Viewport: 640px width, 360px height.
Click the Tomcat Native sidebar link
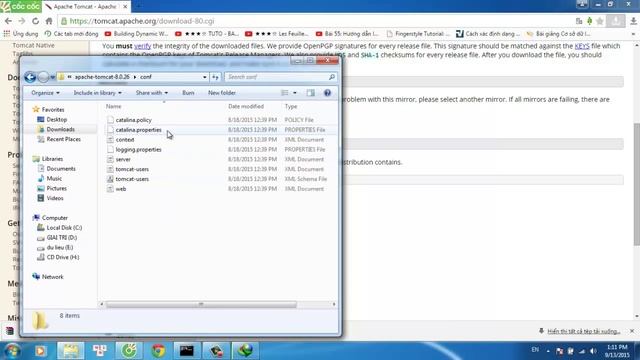point(33,45)
